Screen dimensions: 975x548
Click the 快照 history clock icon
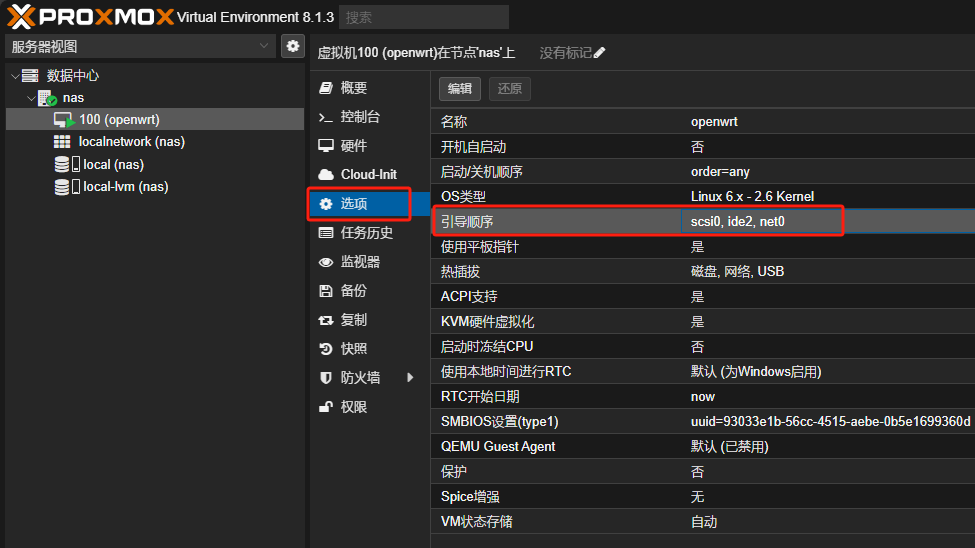tap(326, 349)
